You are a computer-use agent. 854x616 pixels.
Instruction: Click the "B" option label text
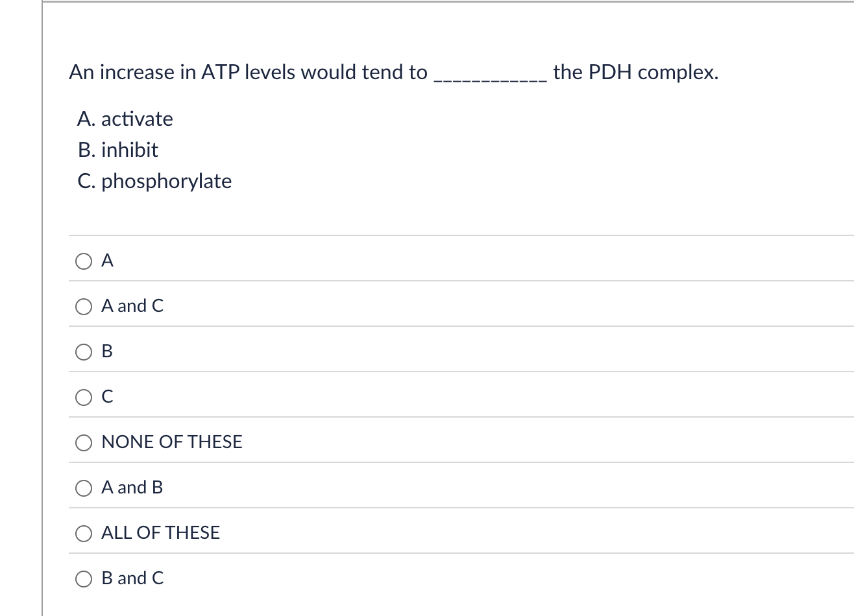(107, 351)
